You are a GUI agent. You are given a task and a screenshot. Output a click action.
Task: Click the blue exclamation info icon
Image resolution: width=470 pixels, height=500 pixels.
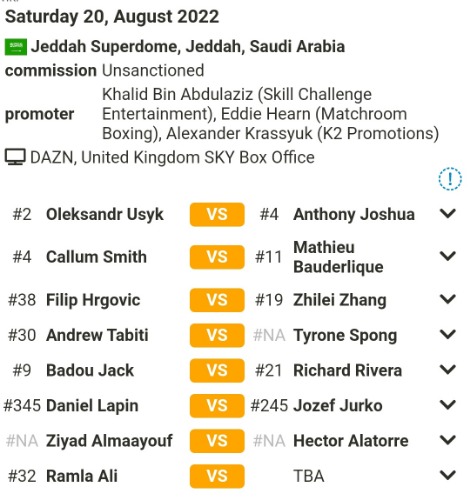[450, 179]
